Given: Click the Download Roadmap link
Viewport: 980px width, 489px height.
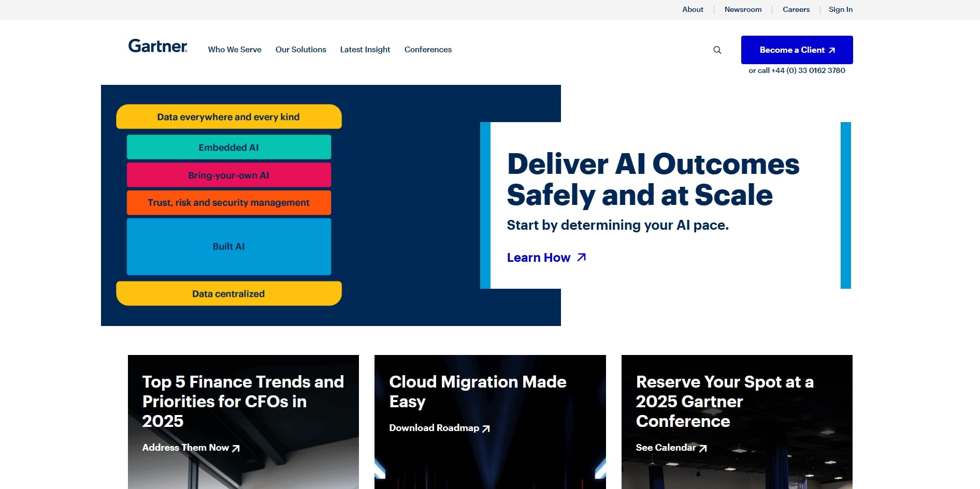Looking at the screenshot, I should click(x=440, y=428).
